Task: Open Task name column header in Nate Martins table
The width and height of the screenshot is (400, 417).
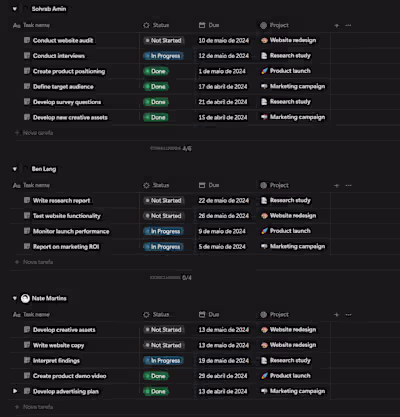Action: click(x=31, y=315)
